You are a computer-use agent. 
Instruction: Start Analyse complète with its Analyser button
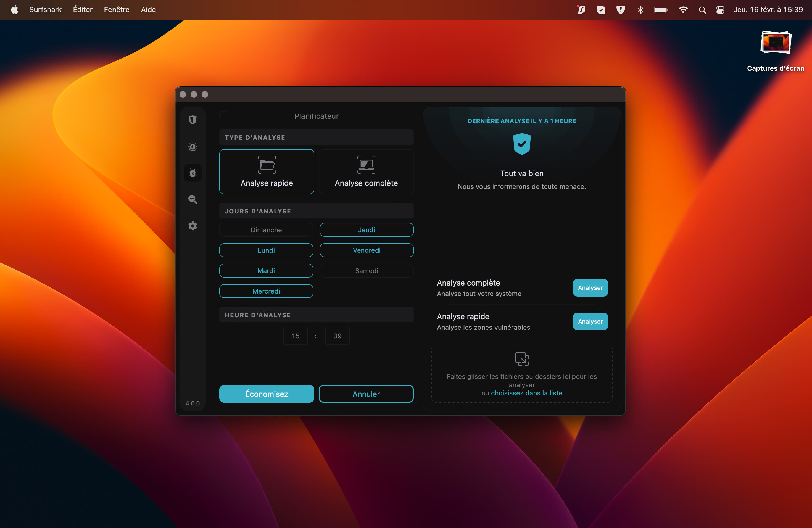click(590, 287)
